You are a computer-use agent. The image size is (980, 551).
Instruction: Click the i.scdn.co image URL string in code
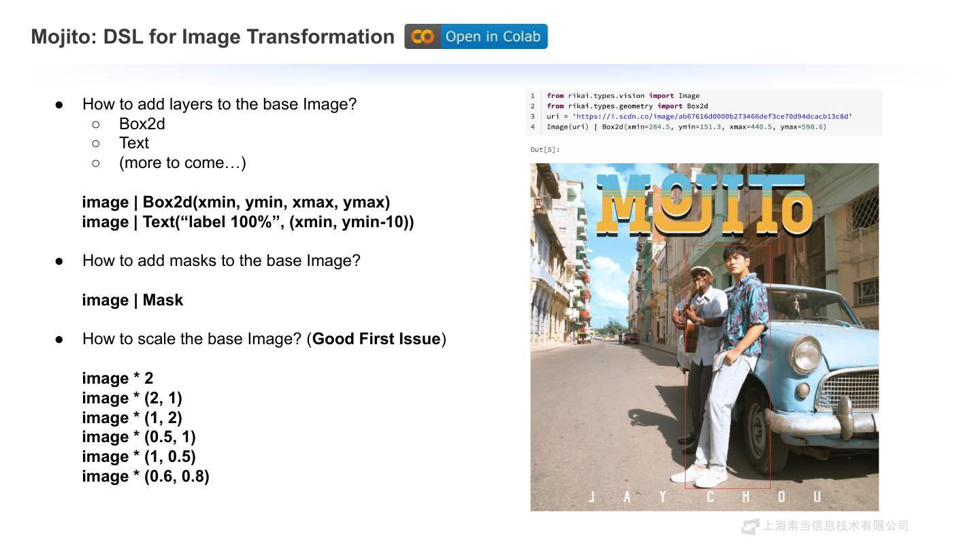pyautogui.click(x=712, y=116)
